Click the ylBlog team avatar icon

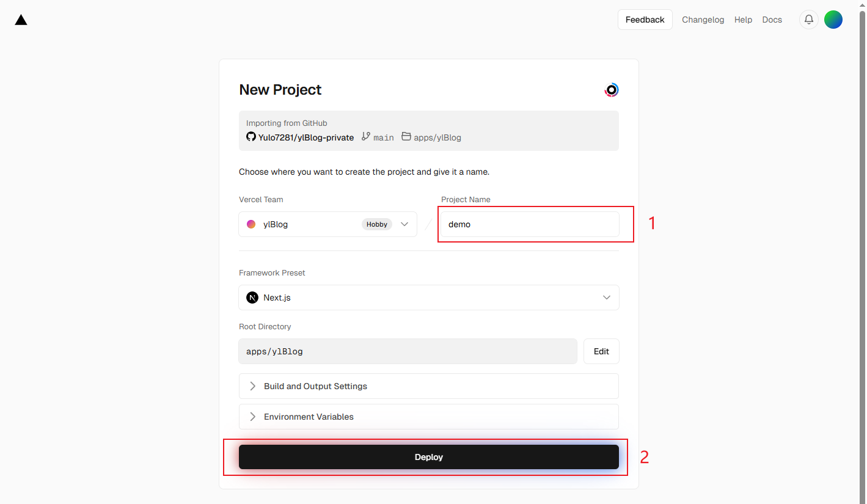[x=251, y=224]
